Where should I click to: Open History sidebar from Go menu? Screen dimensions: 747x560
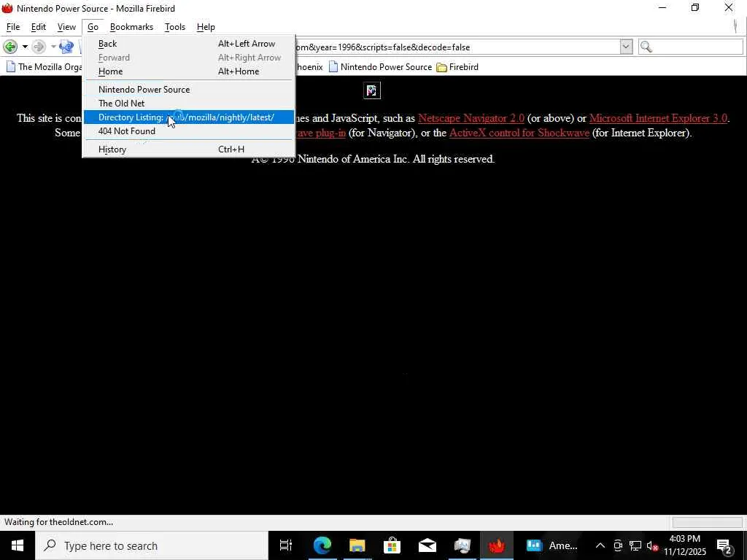point(189,149)
